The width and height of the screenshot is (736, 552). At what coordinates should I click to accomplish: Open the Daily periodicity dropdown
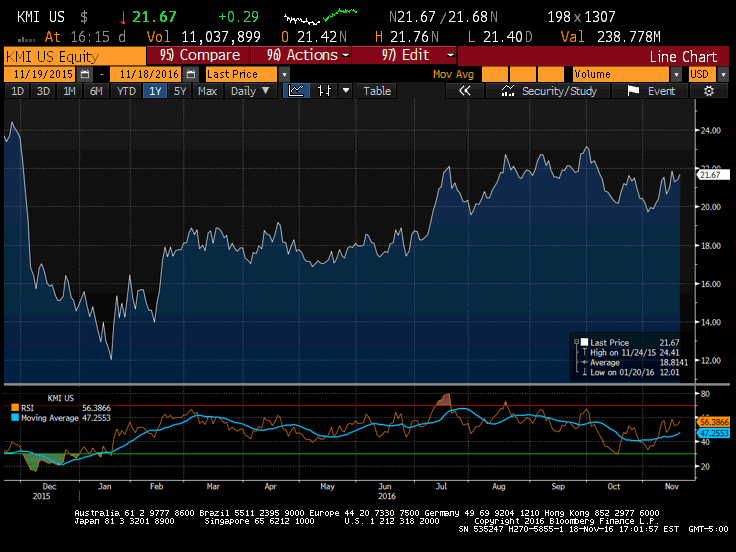tap(250, 91)
